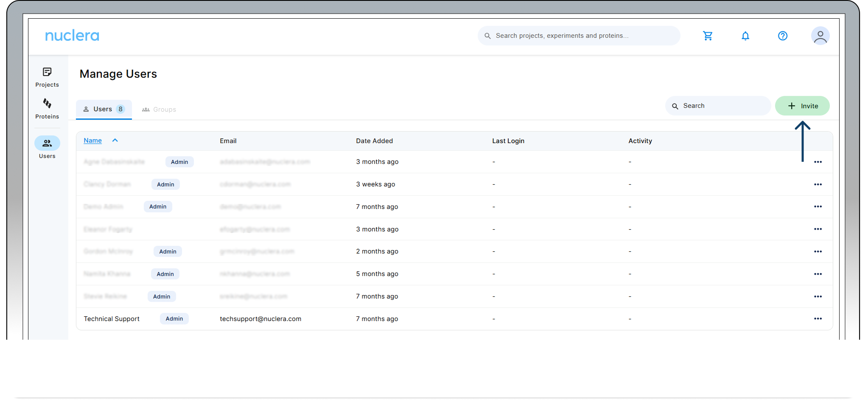Open Proteins from the sidebar
The width and height of the screenshot is (868, 400).
click(x=47, y=109)
